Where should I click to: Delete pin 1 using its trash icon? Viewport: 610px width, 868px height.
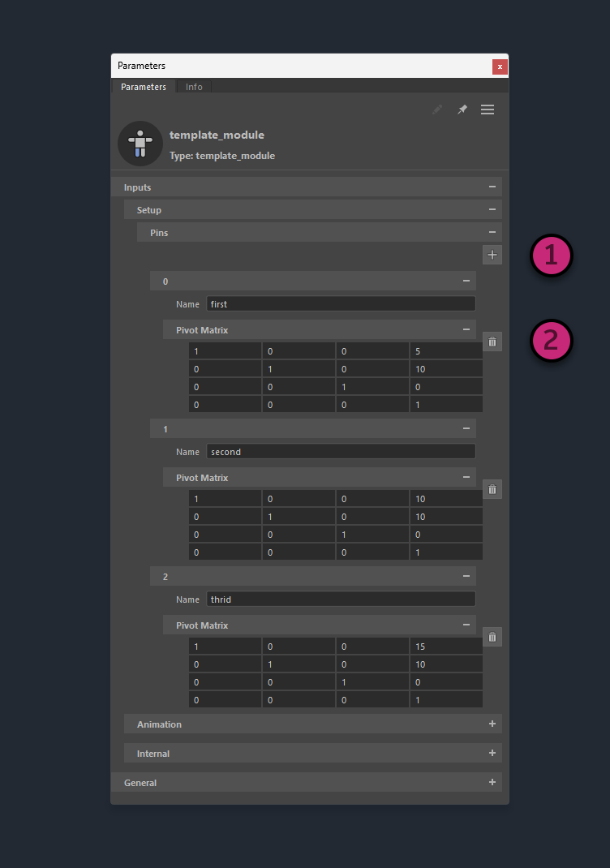492,489
